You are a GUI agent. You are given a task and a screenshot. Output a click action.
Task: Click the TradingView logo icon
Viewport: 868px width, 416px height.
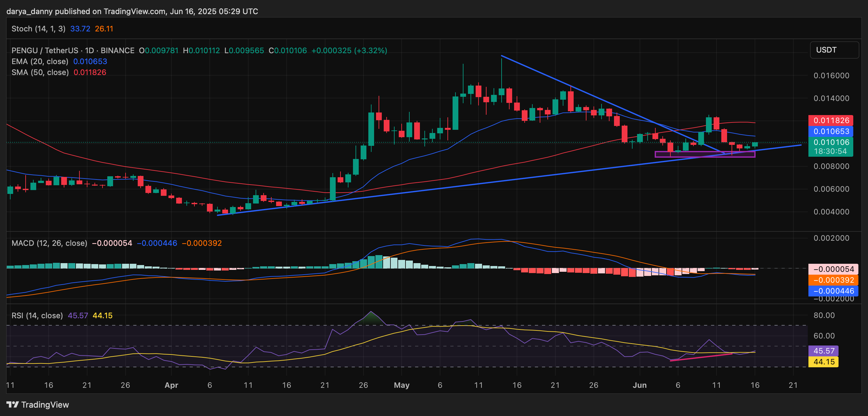click(13, 404)
